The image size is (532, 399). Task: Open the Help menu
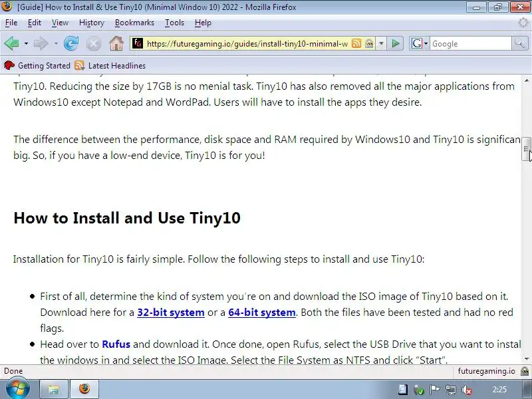pyautogui.click(x=203, y=23)
